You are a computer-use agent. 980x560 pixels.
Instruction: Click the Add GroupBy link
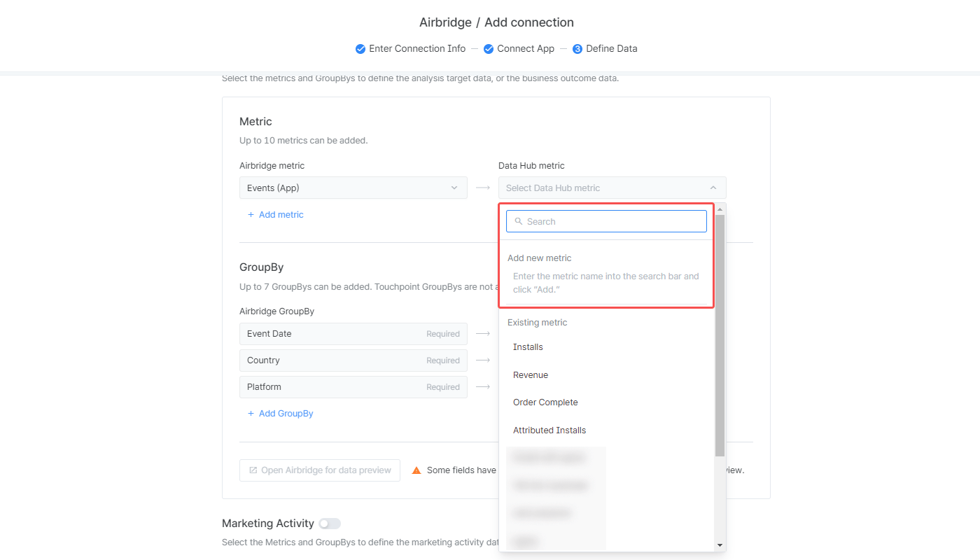[280, 414]
